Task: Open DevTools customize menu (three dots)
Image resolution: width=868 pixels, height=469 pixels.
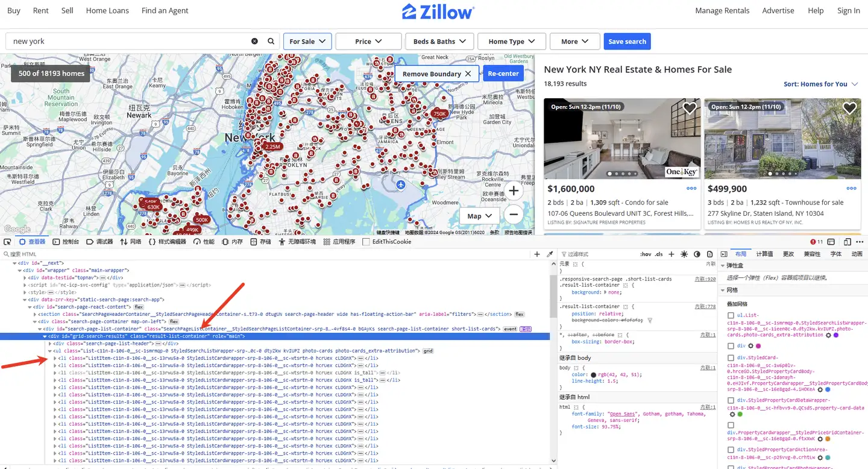Action: point(859,242)
